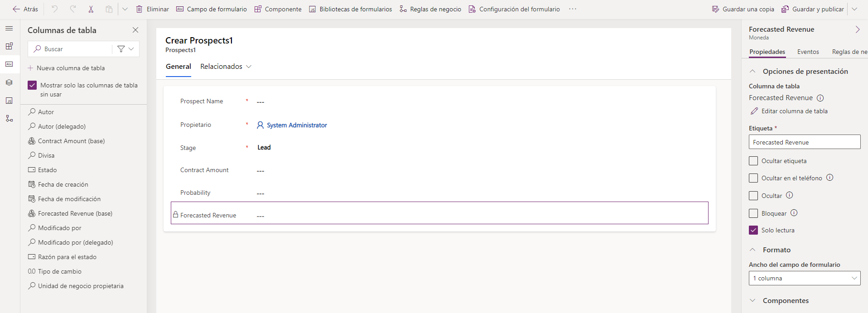Collapse the properties pane chevron
Image resolution: width=868 pixels, height=313 pixels.
click(x=857, y=29)
